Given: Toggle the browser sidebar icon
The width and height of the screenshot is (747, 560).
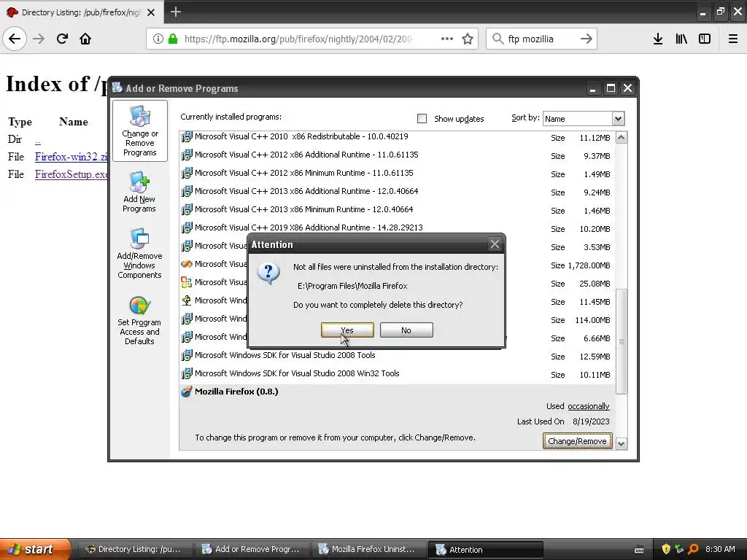Looking at the screenshot, I should click(x=705, y=39).
